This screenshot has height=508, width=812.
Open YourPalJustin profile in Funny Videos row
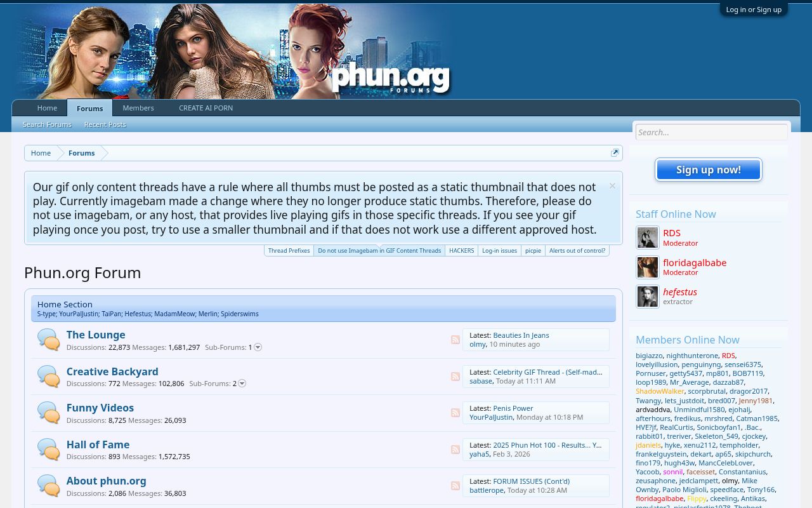click(x=491, y=417)
